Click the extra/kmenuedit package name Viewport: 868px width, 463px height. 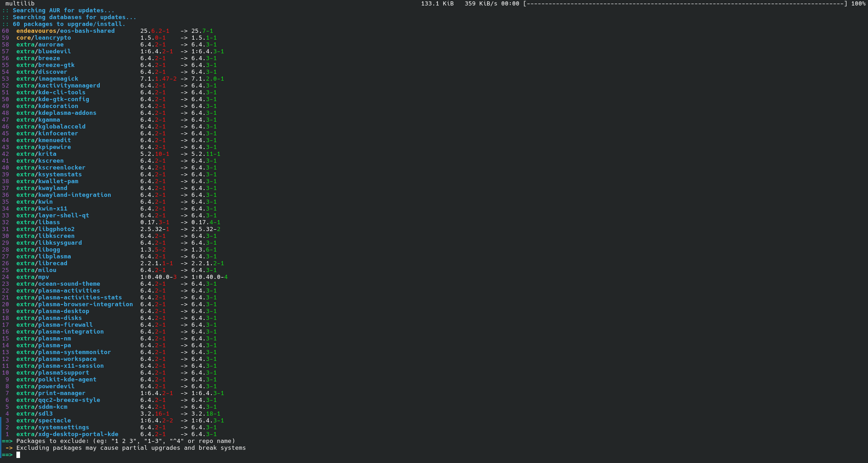pyautogui.click(x=44, y=140)
